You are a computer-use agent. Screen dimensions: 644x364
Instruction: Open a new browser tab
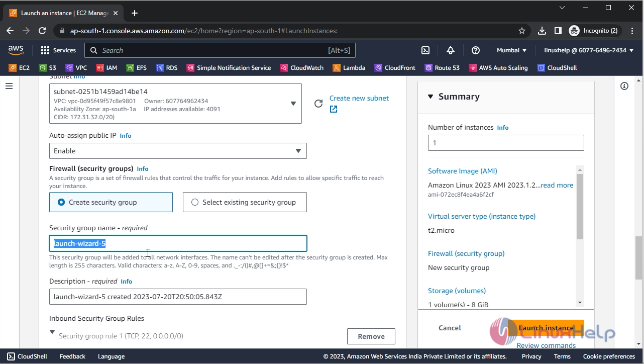(135, 13)
